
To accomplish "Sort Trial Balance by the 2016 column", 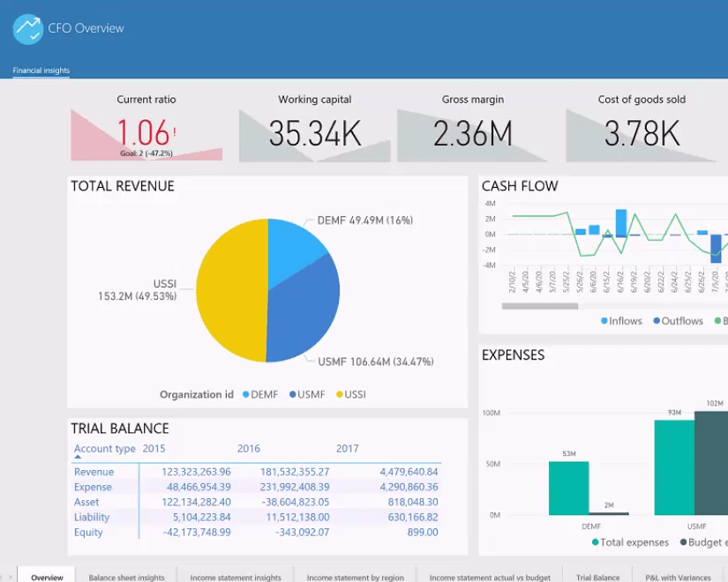I will (x=246, y=448).
